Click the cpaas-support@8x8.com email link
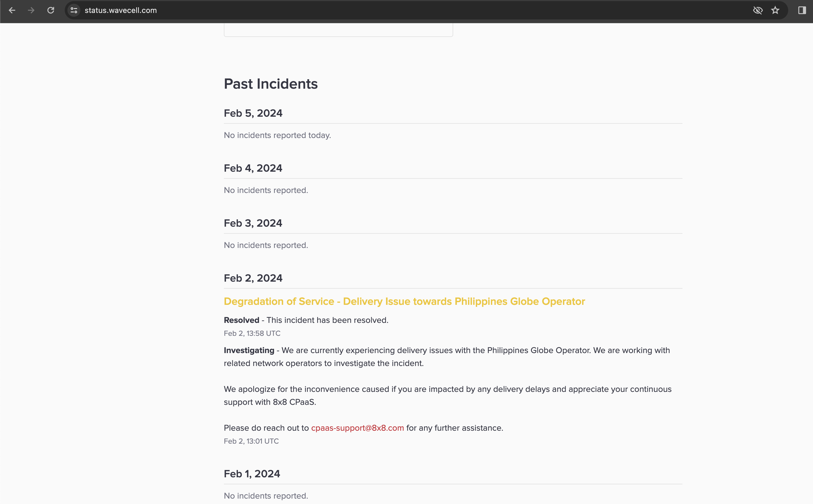This screenshot has width=813, height=504. coord(357,428)
